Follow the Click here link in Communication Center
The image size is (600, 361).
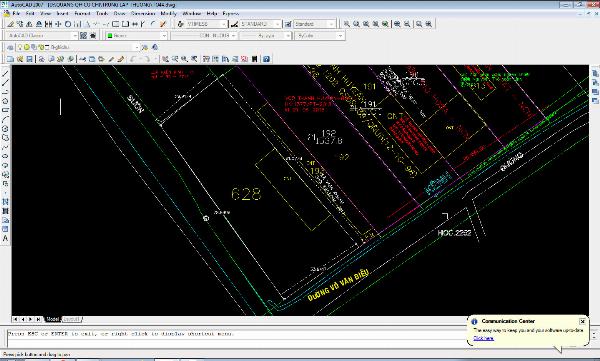coord(483,338)
